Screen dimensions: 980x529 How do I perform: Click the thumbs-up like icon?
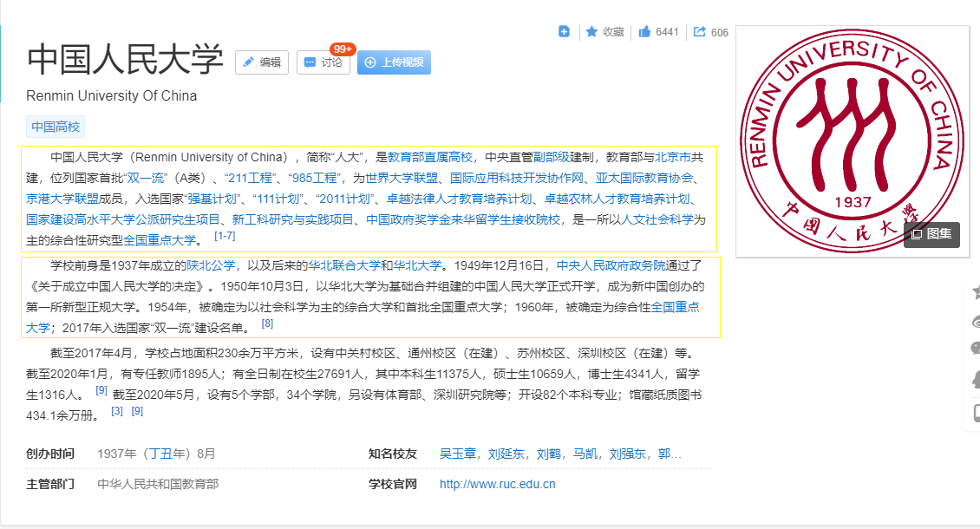(644, 32)
